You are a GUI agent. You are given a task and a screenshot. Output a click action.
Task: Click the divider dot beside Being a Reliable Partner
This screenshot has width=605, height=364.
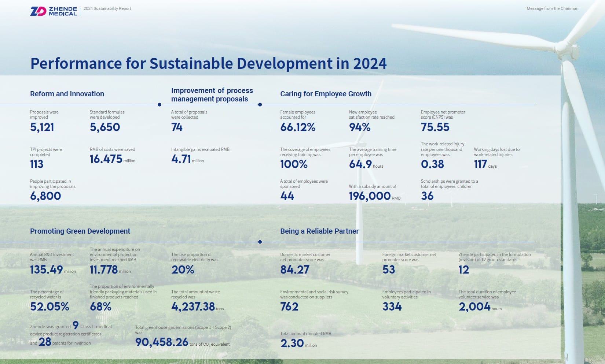click(260, 242)
